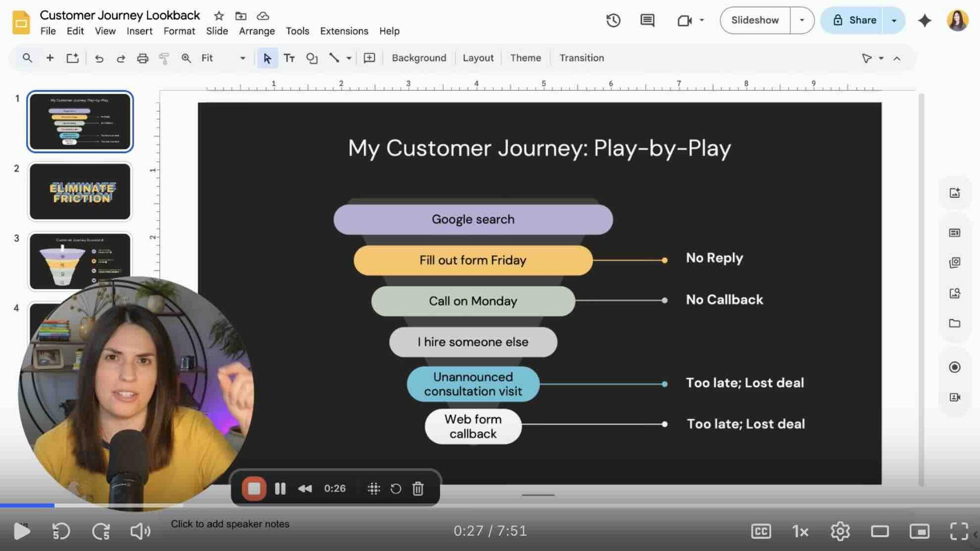The image size is (980, 551).
Task: Click the grid dots icon in recording bar
Action: 374,489
